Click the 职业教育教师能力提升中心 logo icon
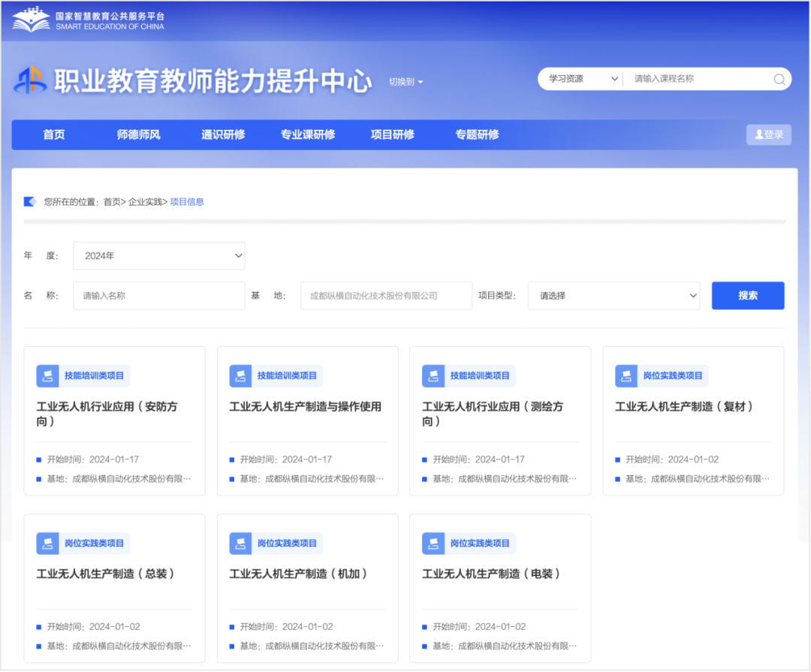 (x=30, y=81)
